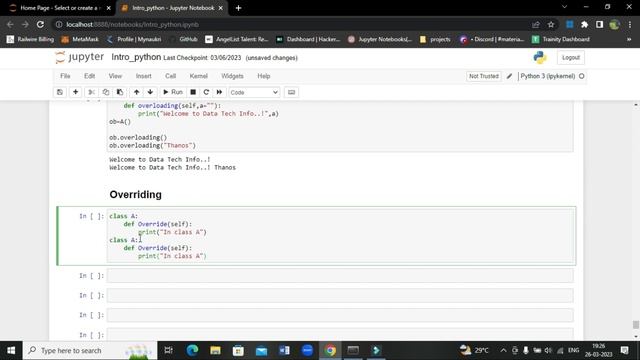Open the Insert menu

[x=144, y=76]
